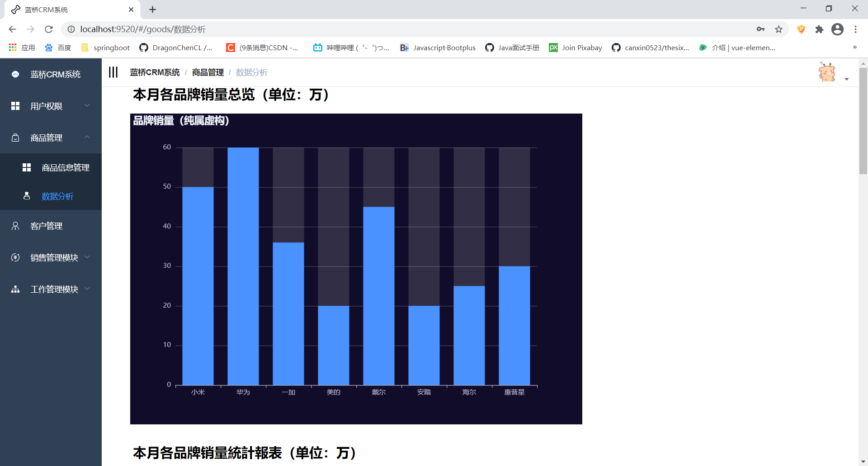The image size is (868, 466).
Task: Open the canxin0523/thesix bookmark
Action: [x=650, y=48]
